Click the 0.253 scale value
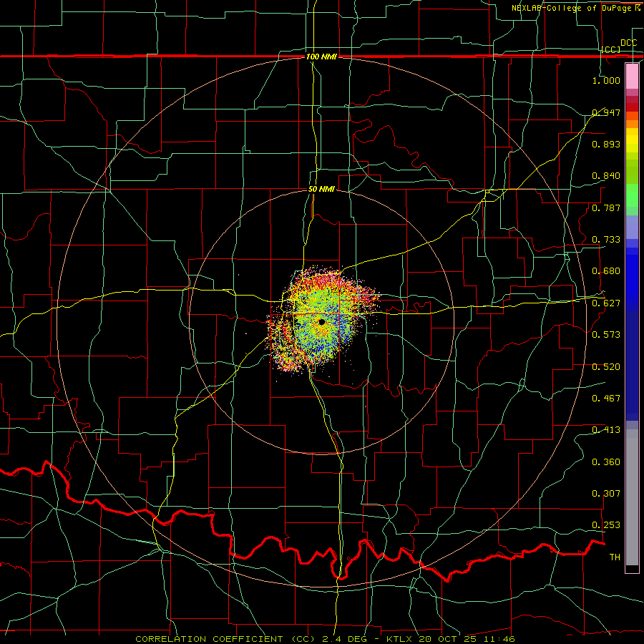The width and height of the screenshot is (644, 644). (606, 525)
